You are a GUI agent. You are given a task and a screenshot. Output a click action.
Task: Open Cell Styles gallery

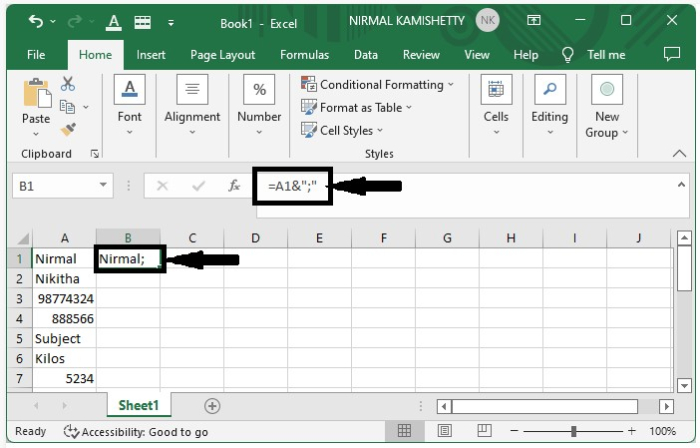[x=342, y=130]
